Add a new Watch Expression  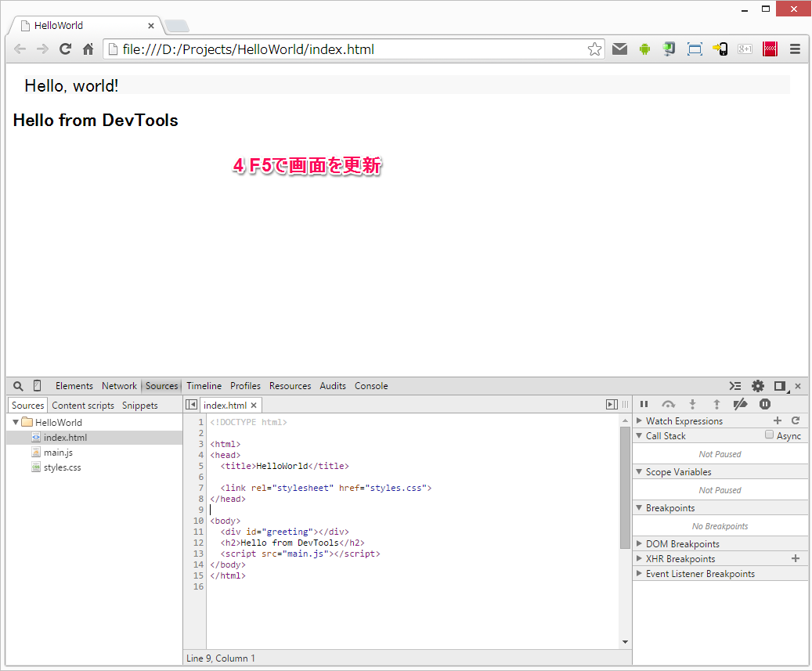click(x=778, y=420)
